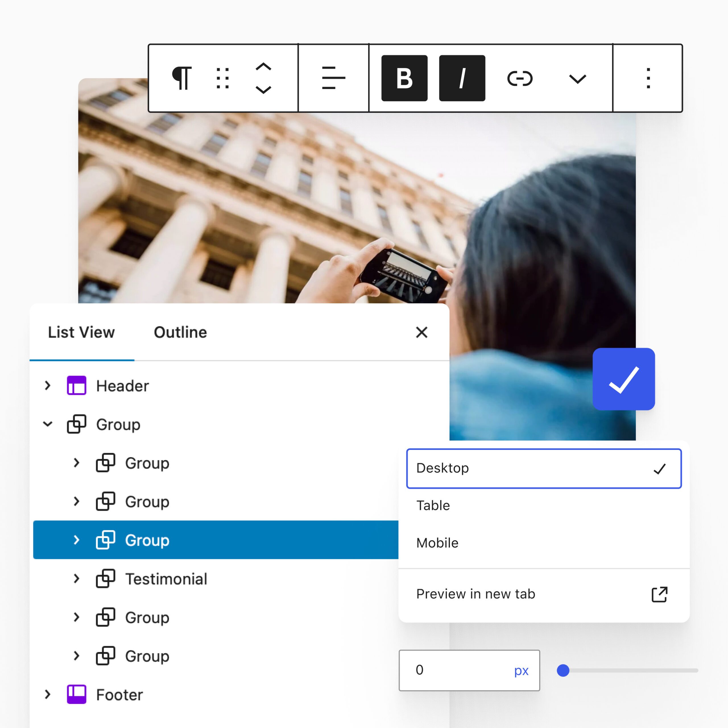Expand the Header item
This screenshot has width=728, height=728.
click(47, 386)
